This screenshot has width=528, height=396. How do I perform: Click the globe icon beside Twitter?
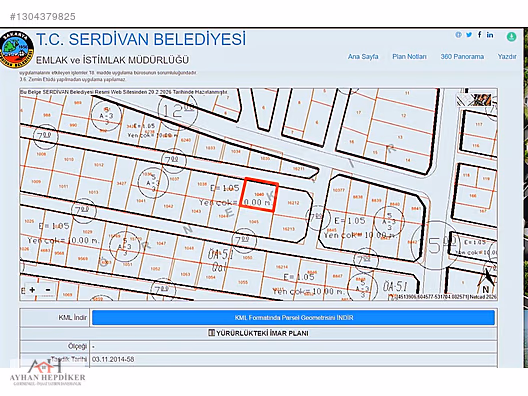click(x=458, y=35)
